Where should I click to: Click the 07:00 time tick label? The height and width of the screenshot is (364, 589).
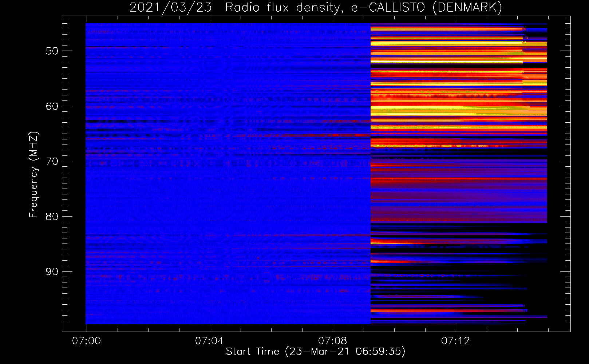point(87,341)
